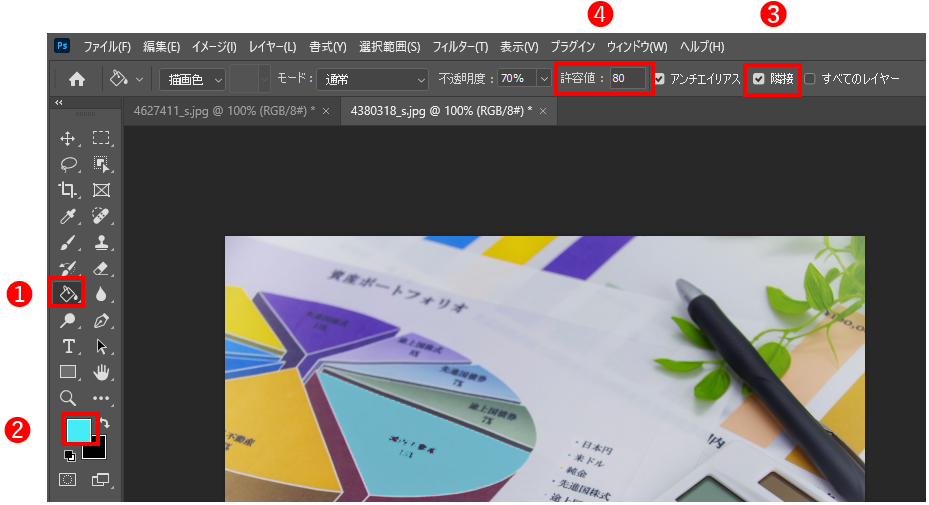Select the Lasso tool
Viewport: 929px width, 505px height.
coord(68,164)
